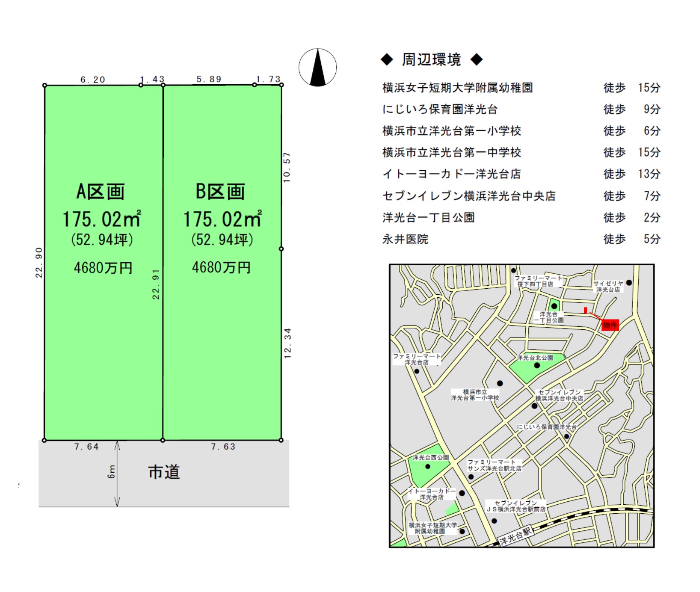Viewport: 700px width, 592px height.
Task: Click the 7.64 frontage dimension under A区画
Action: (x=87, y=447)
